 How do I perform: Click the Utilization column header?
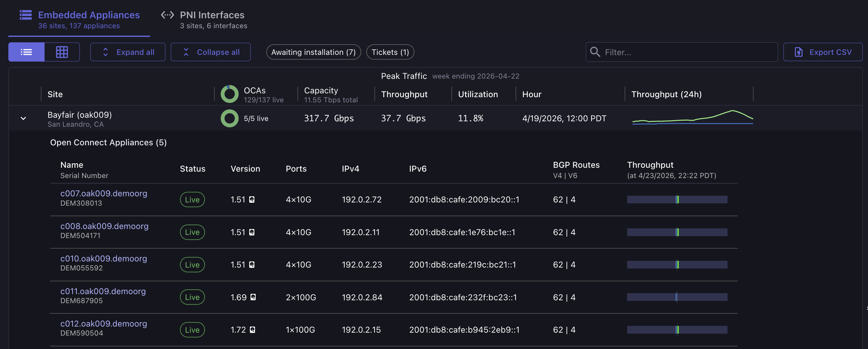(478, 94)
